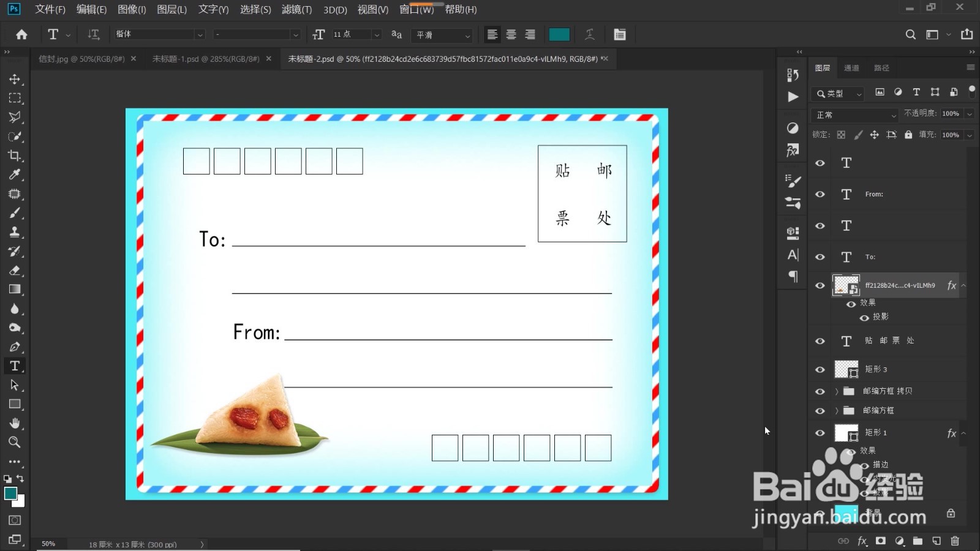Hide the 矩形 3 layer
Screen dimensions: 980x551
pos(820,370)
